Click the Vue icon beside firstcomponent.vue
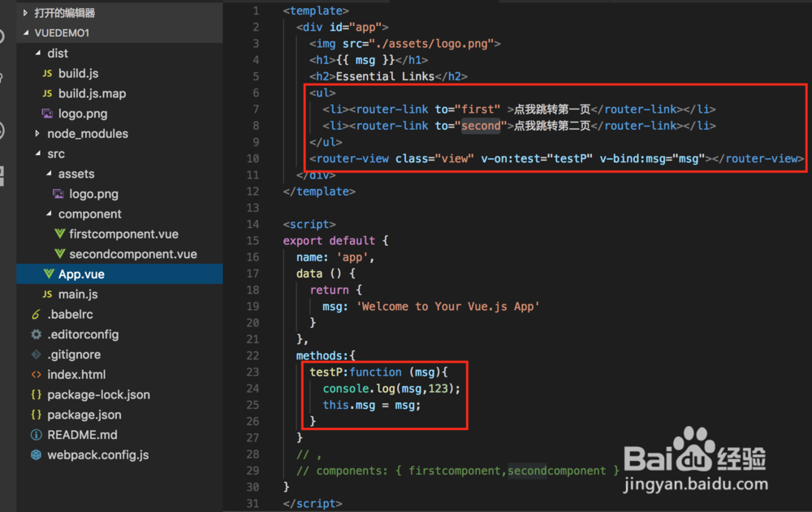 59,234
